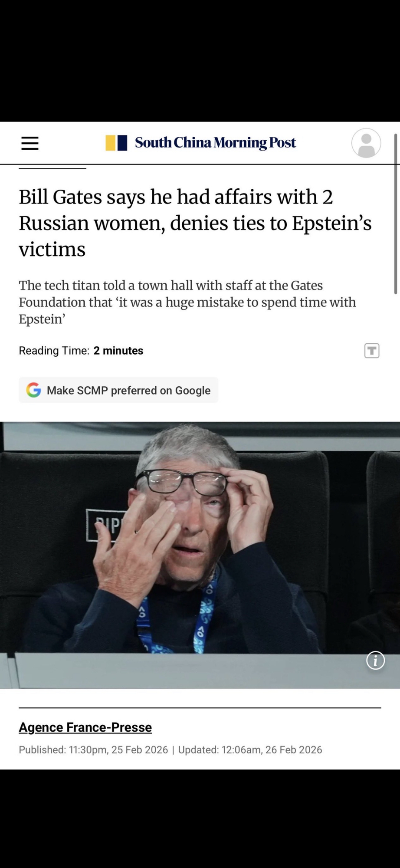Tap the bold 2 minutes text
The width and height of the screenshot is (400, 868).
(x=118, y=351)
